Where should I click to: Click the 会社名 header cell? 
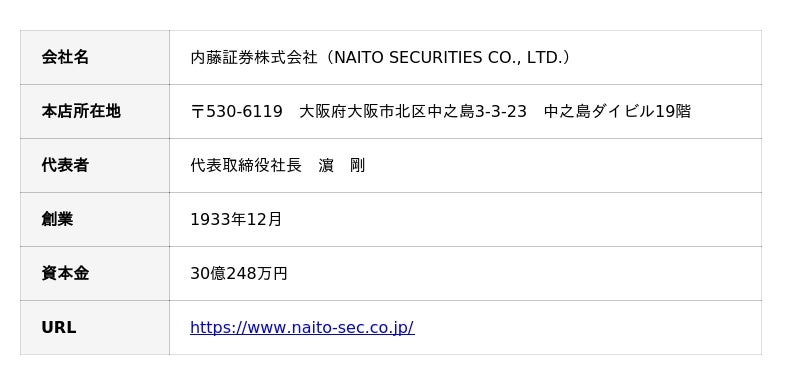[95, 57]
